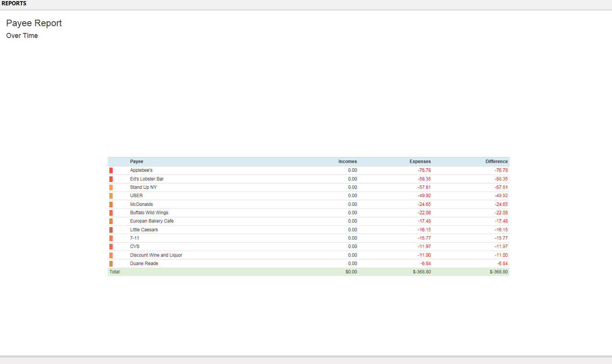
Task: Select the Expenses column header
Action: click(420, 162)
